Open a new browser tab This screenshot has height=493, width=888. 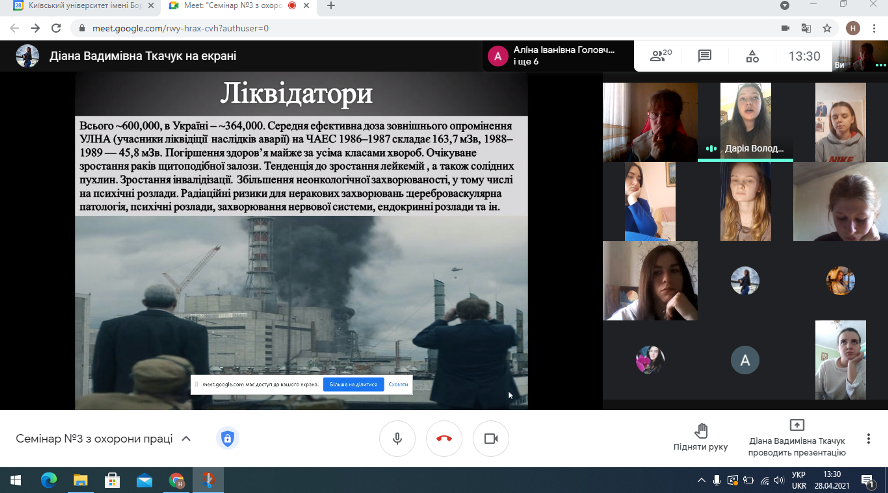[x=331, y=6]
